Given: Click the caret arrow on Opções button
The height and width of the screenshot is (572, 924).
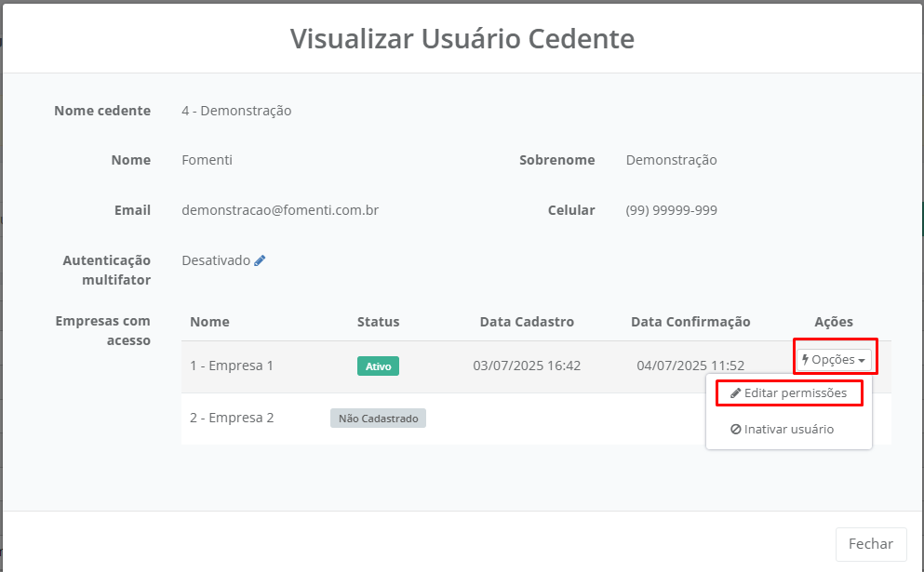Looking at the screenshot, I should pos(862,361).
